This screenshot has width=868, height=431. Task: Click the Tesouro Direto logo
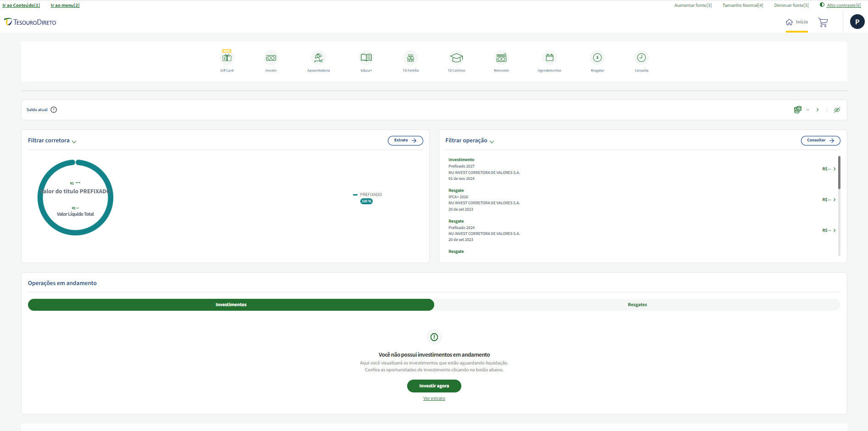(x=30, y=22)
